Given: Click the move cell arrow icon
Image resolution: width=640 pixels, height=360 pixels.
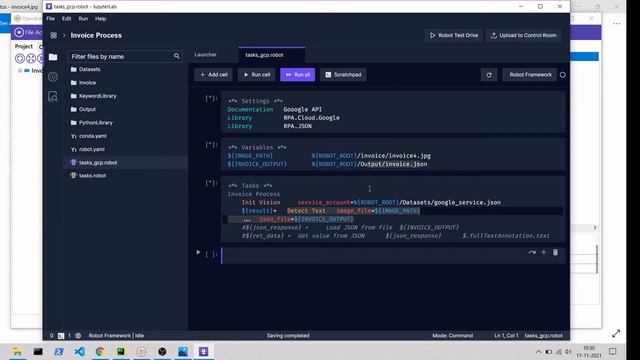Looking at the screenshot, I should click(x=531, y=253).
